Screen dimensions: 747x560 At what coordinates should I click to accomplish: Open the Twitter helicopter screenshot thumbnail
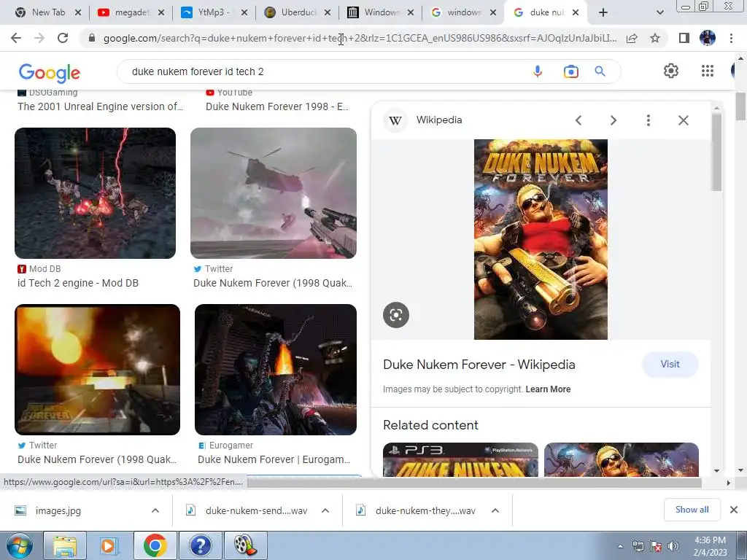274,192
